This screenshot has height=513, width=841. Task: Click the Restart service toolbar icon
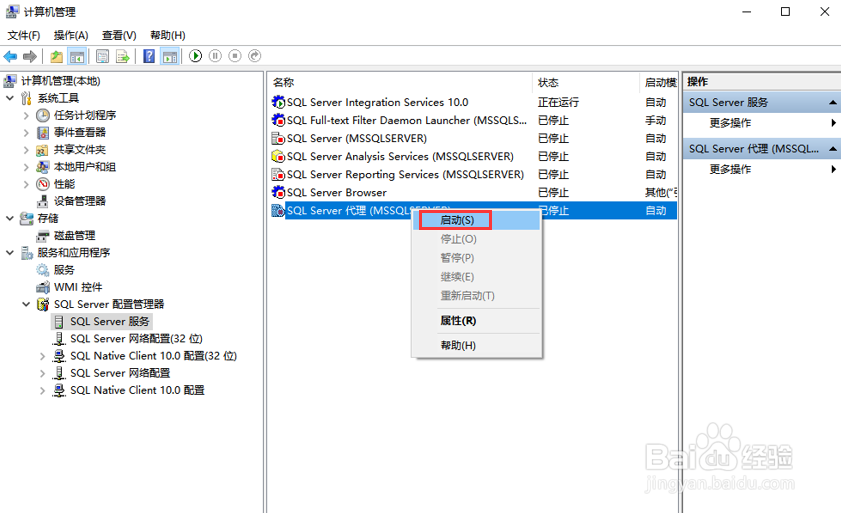[255, 56]
